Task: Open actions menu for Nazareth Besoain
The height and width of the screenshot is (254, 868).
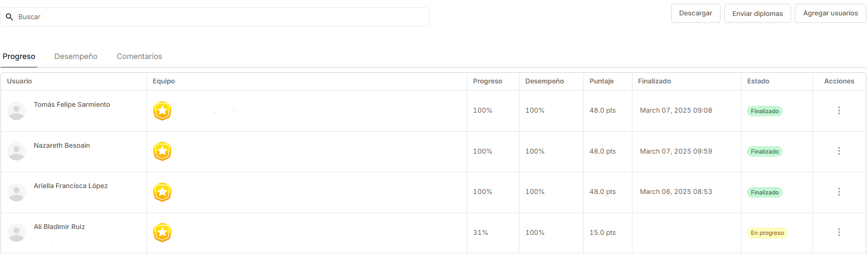Action: 839,151
